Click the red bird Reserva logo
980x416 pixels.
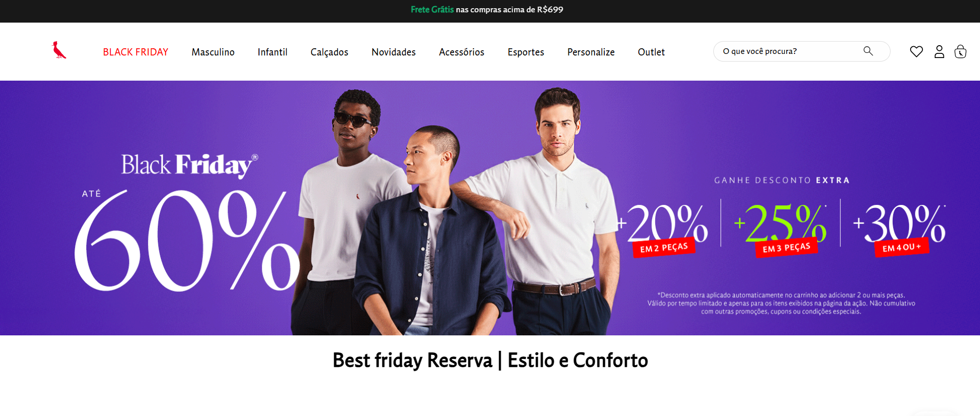point(59,50)
